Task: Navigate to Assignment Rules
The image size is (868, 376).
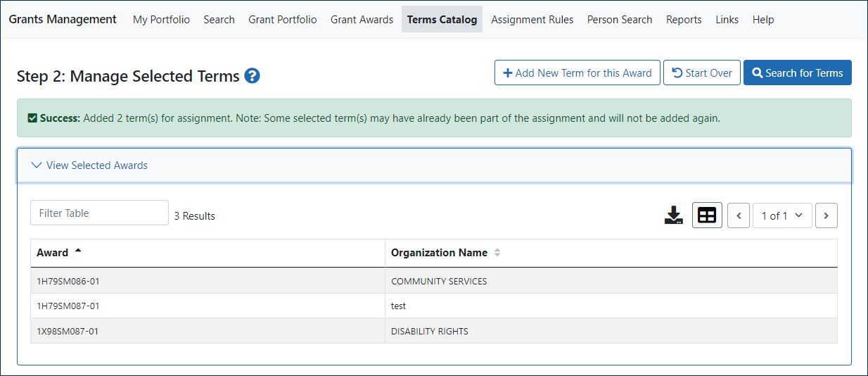Action: [532, 20]
